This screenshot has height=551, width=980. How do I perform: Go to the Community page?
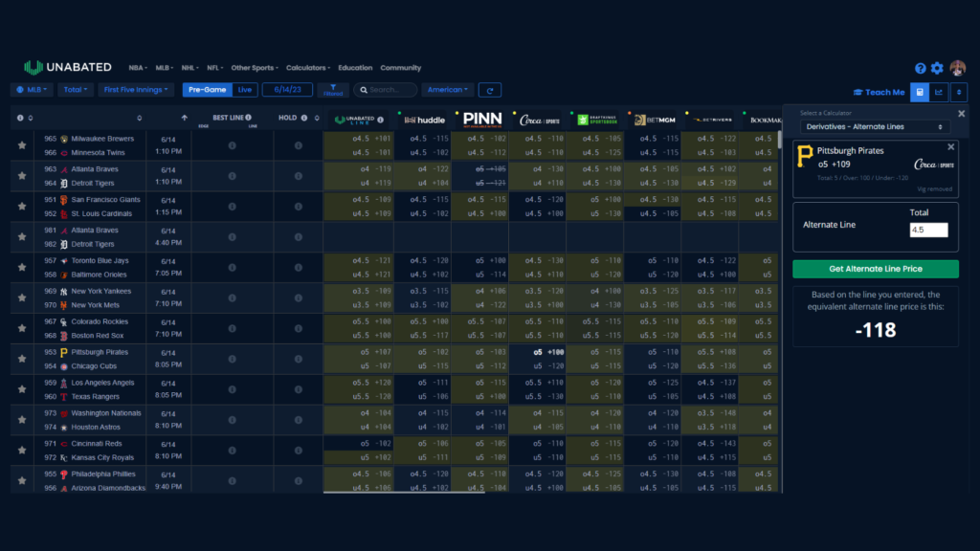point(401,68)
